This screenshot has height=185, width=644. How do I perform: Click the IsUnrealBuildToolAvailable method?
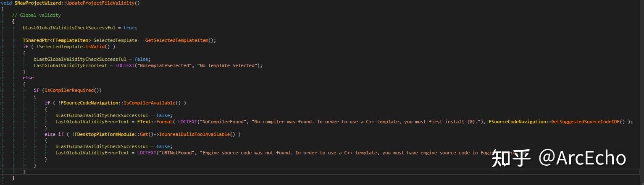[195, 134]
